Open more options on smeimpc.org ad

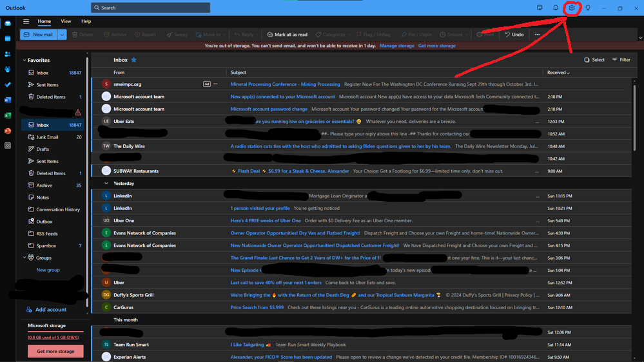(x=215, y=84)
